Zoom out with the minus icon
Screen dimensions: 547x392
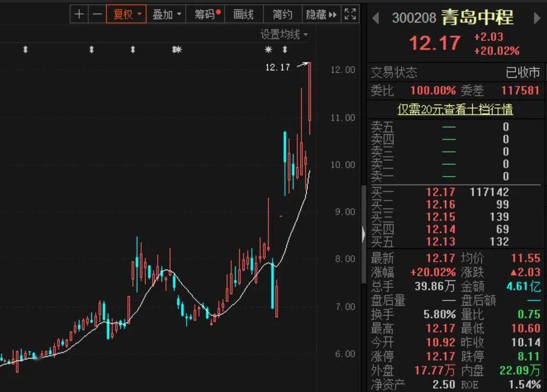pyautogui.click(x=98, y=14)
